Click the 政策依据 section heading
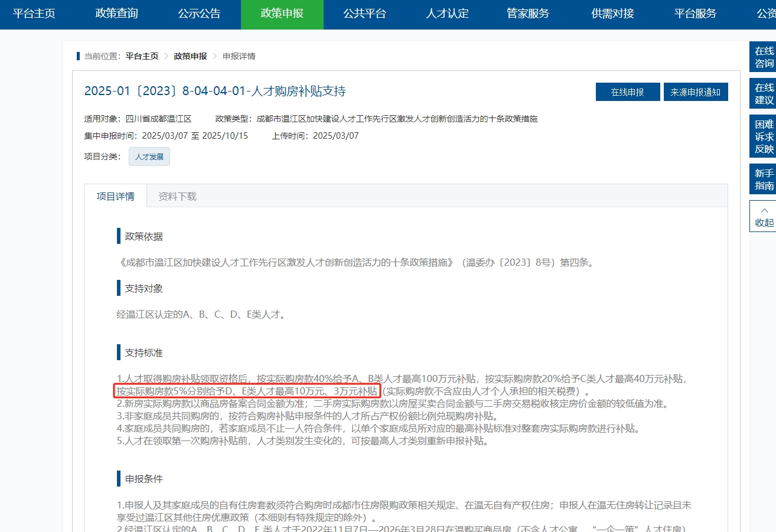Screen dimensions: 776x532 [144, 236]
